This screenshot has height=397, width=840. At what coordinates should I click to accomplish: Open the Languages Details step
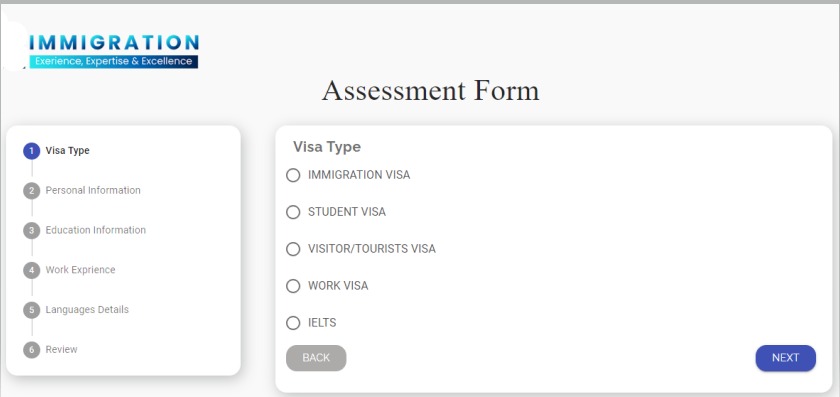click(x=87, y=310)
